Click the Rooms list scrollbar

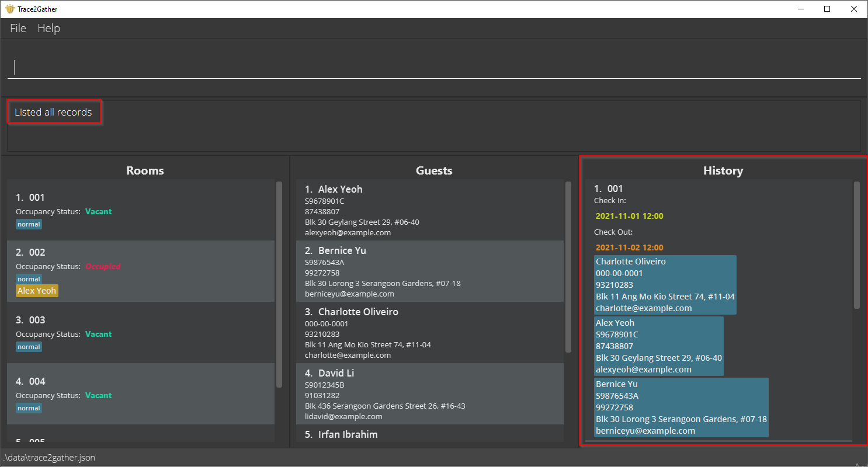[x=279, y=284]
